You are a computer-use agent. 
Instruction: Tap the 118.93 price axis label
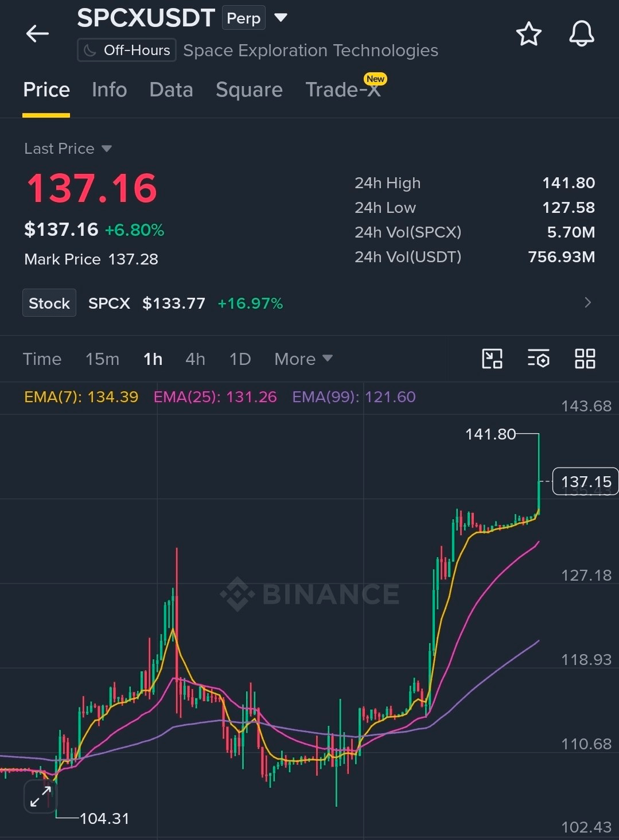point(586,660)
